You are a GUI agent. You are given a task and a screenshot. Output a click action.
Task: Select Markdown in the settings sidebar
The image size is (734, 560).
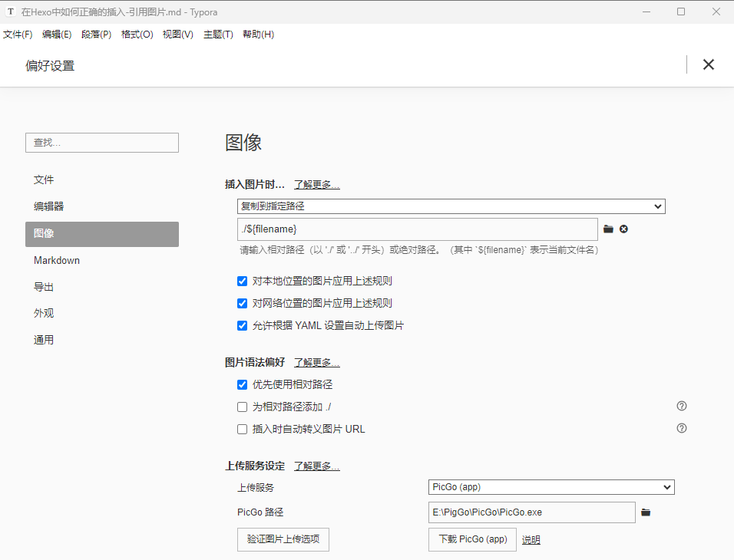point(57,261)
